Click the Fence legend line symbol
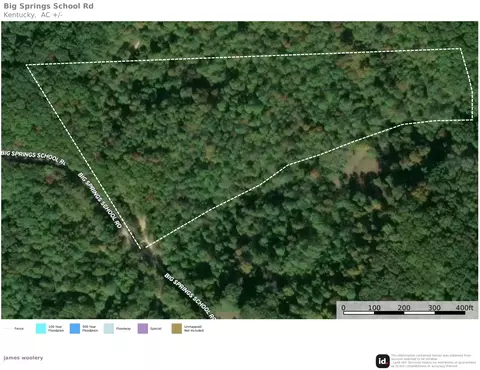This screenshot has width=480, height=370. 7,329
